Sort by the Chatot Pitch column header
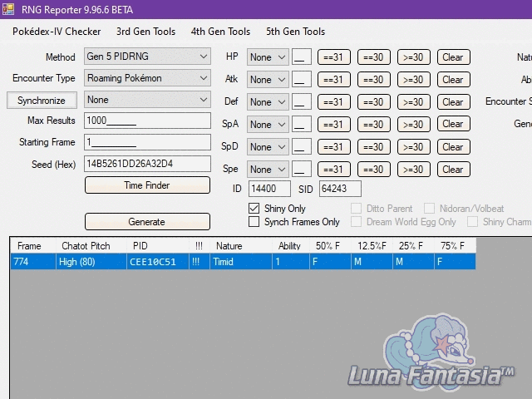Screen dimensions: 532x399 [91, 246]
